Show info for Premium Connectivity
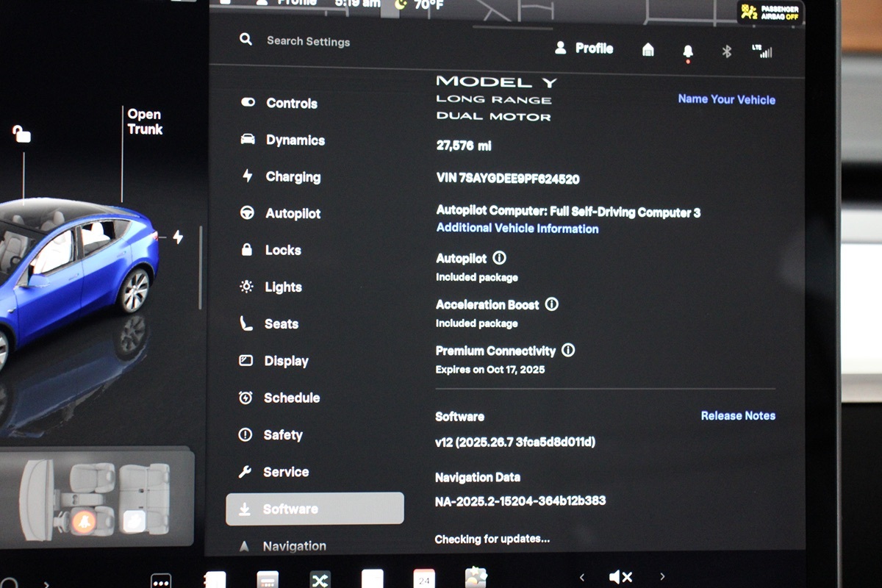The height and width of the screenshot is (588, 882). (568, 350)
